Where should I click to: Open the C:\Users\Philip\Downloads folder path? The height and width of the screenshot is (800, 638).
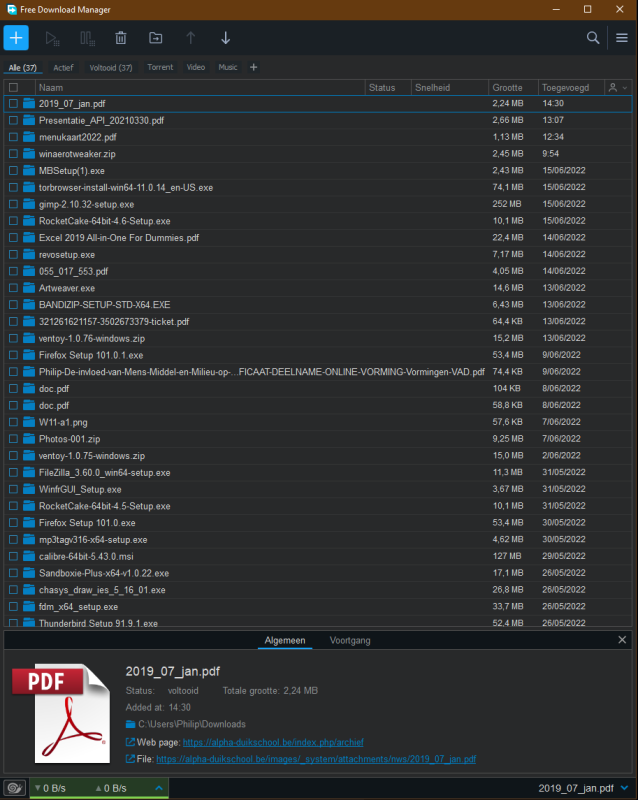coord(192,724)
